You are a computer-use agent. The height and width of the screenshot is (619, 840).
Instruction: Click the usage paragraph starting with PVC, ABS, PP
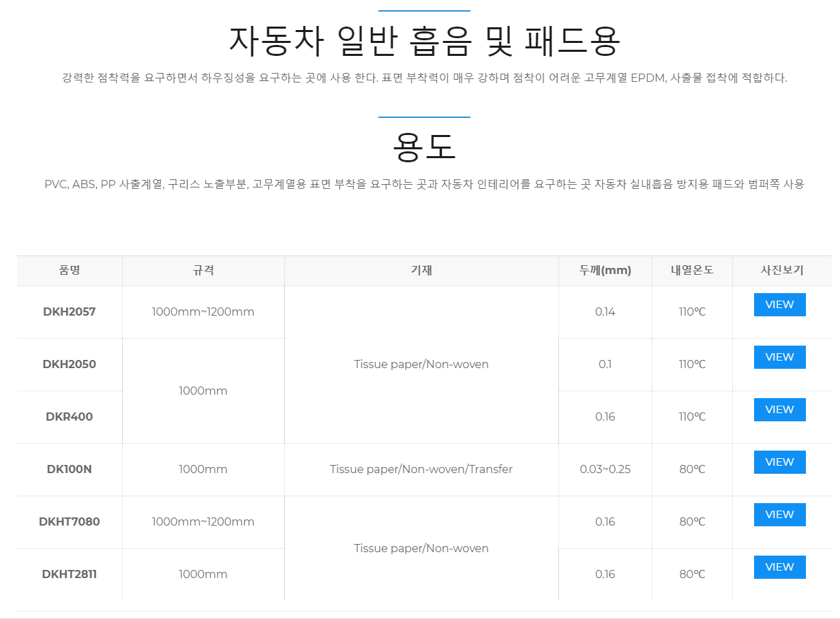(424, 184)
